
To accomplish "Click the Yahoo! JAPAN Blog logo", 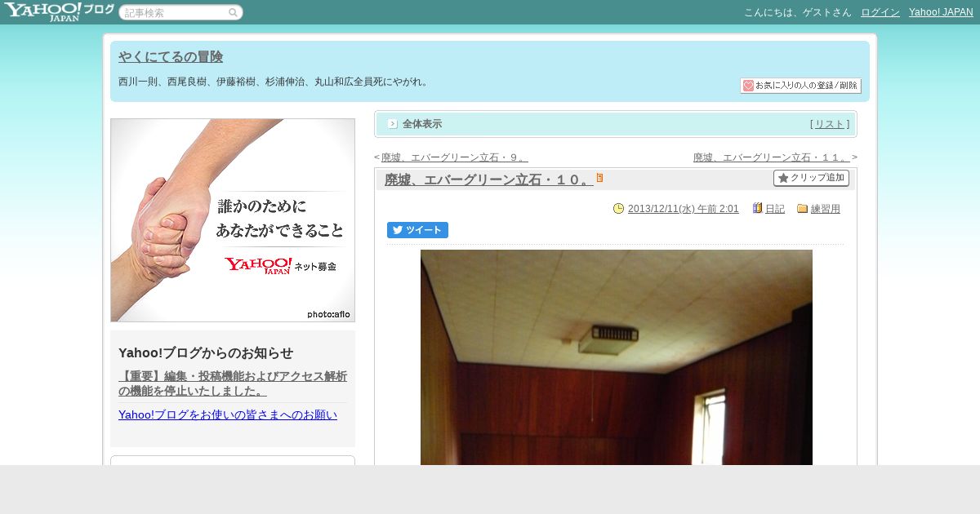I will tap(59, 11).
